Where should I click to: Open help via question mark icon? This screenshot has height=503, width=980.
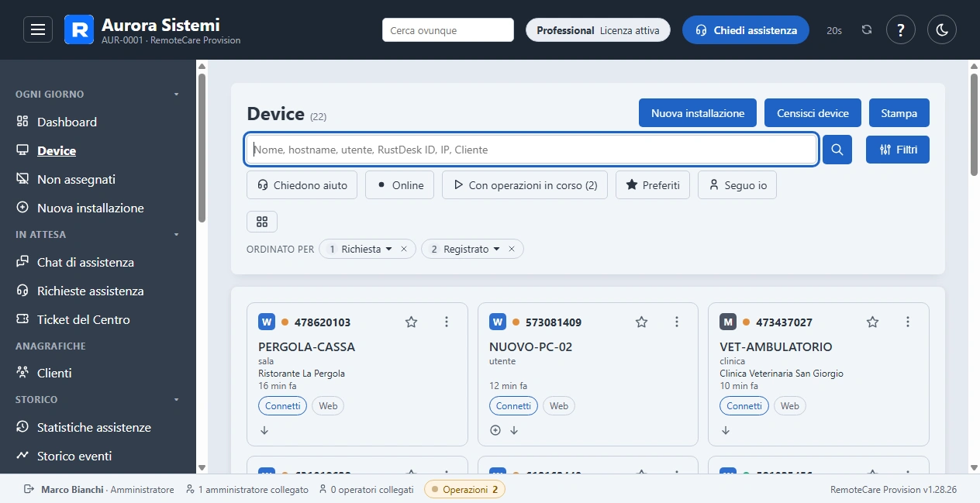(x=901, y=30)
